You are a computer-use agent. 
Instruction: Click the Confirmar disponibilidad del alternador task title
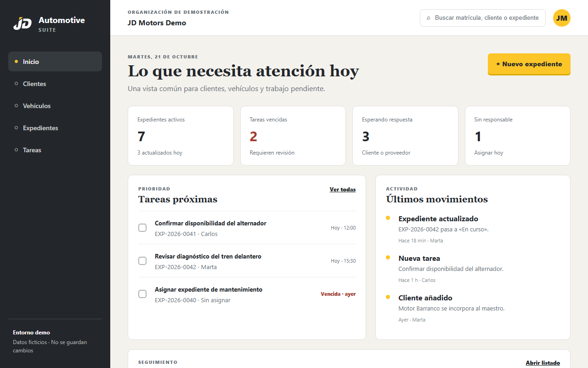(x=210, y=223)
